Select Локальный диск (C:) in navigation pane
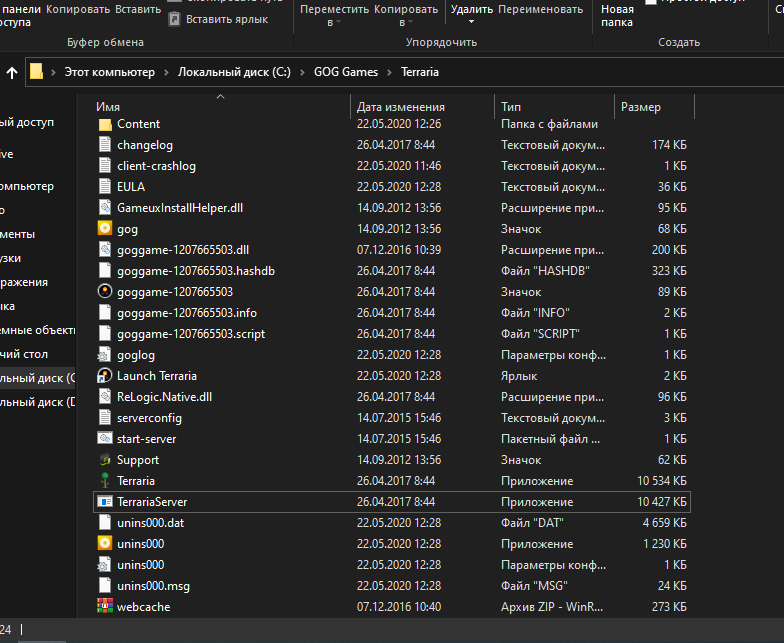The image size is (784, 643). [x=38, y=378]
